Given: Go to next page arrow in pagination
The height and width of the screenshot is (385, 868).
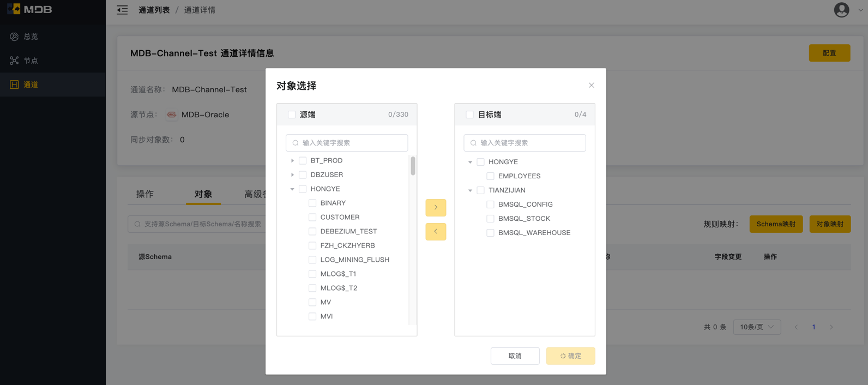Looking at the screenshot, I should (x=831, y=327).
